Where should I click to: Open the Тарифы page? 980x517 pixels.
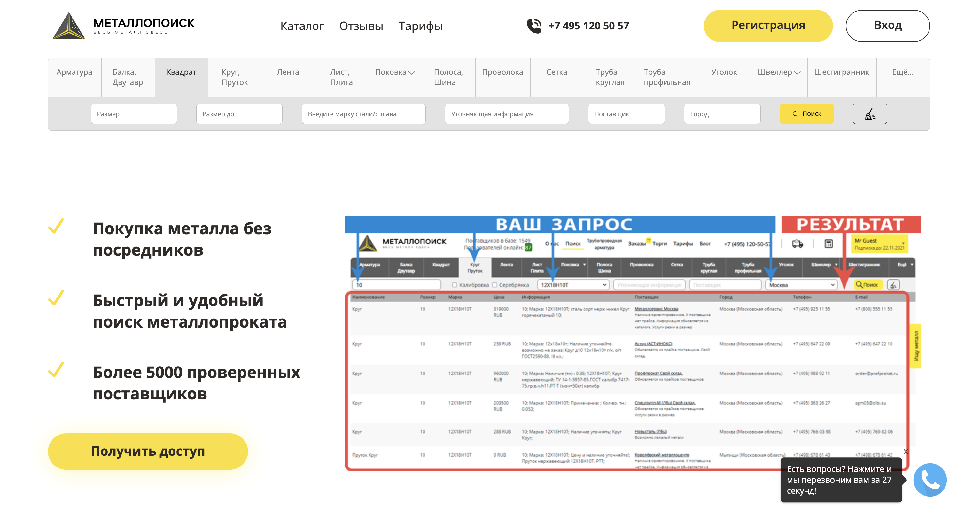(x=420, y=26)
